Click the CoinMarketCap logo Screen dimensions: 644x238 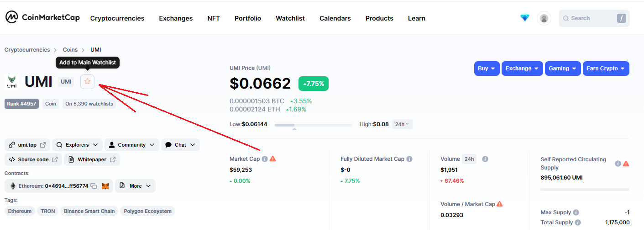click(x=42, y=18)
